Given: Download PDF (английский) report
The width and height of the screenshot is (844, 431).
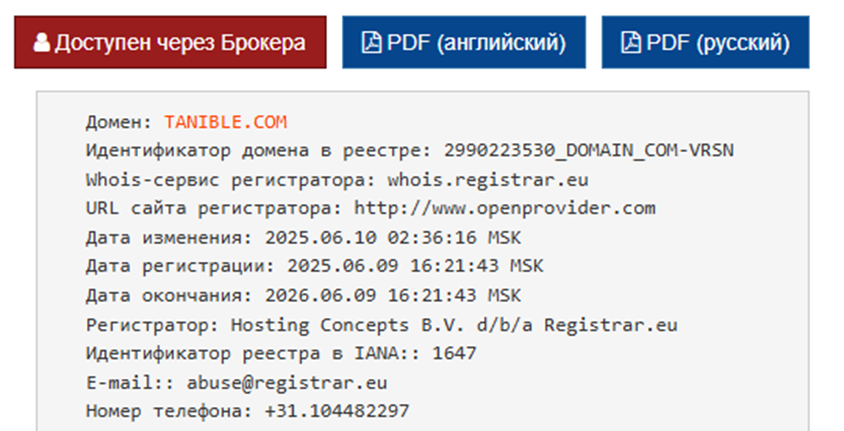Looking at the screenshot, I should click(x=464, y=43).
